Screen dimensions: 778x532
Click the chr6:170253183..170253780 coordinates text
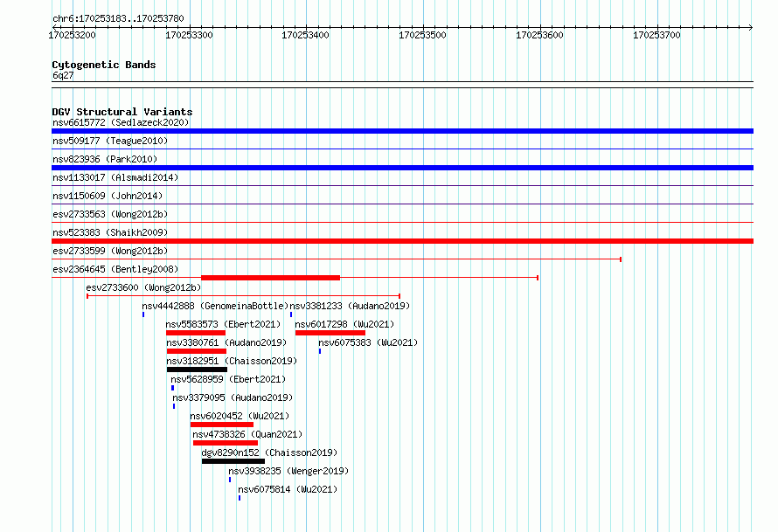point(118,18)
